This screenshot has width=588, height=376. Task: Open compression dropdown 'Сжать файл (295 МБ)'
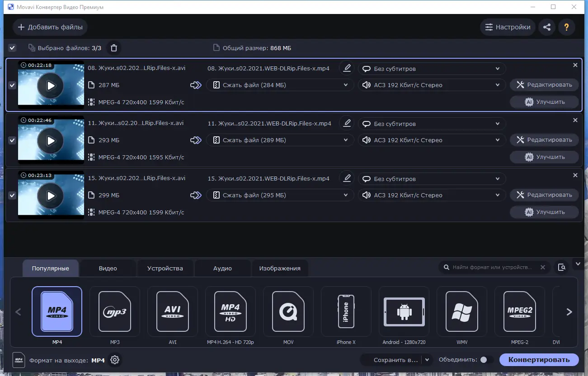280,195
